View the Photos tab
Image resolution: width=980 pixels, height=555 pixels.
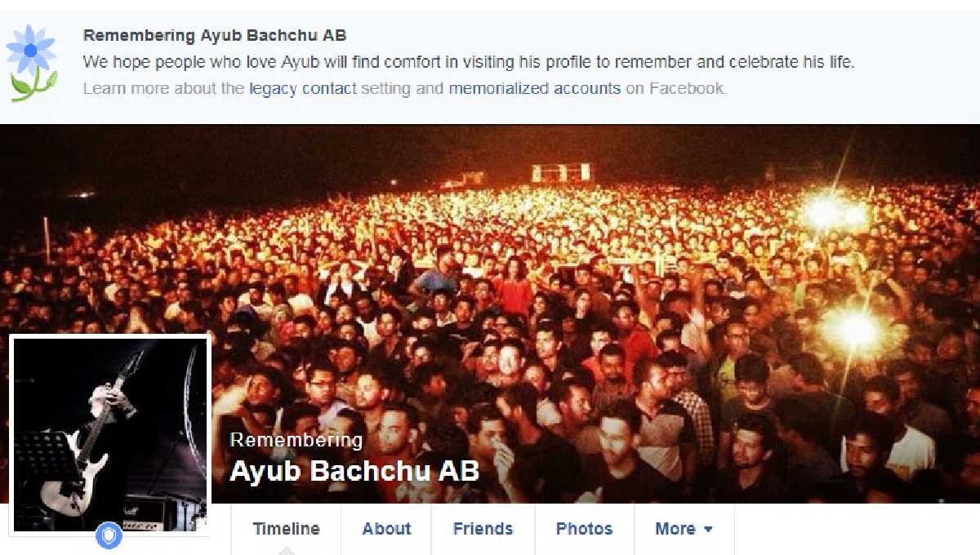click(584, 529)
